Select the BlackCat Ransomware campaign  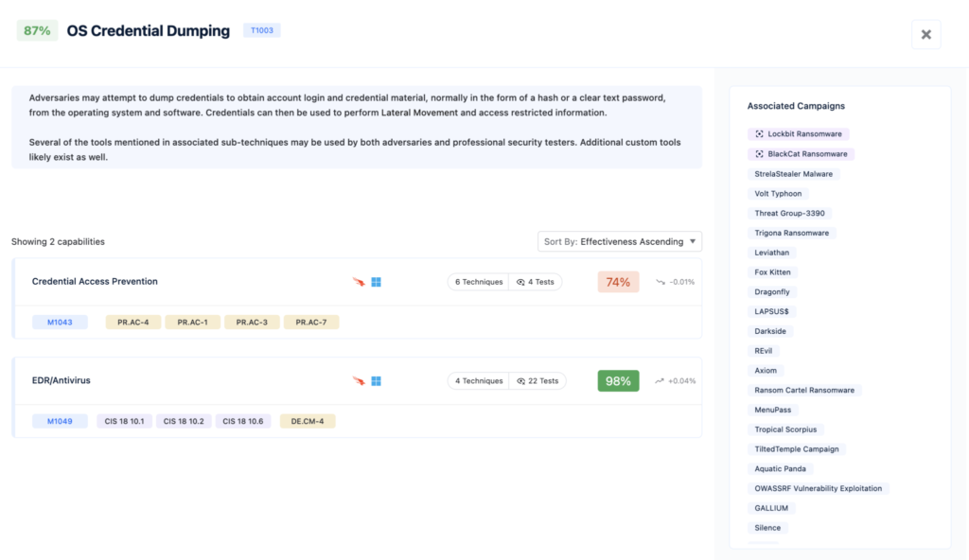coord(801,154)
